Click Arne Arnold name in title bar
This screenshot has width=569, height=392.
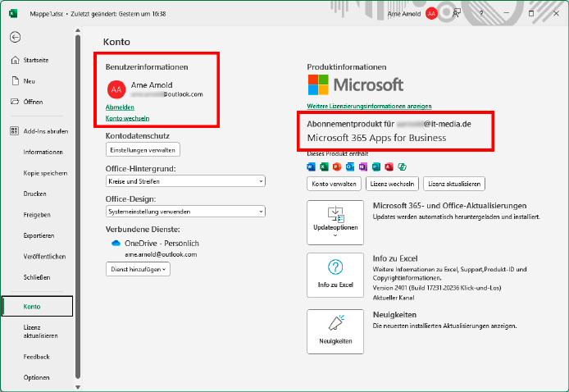tap(404, 14)
